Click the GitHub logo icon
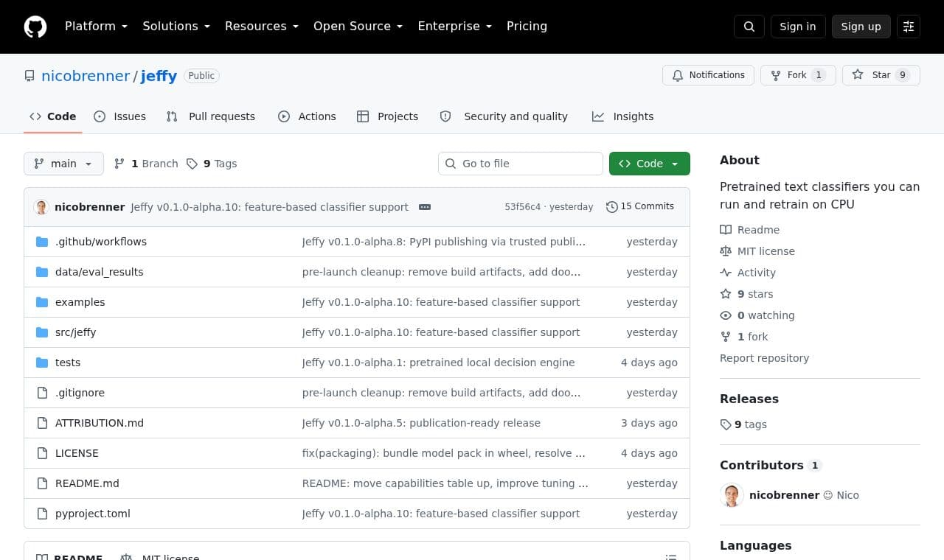 (x=35, y=27)
